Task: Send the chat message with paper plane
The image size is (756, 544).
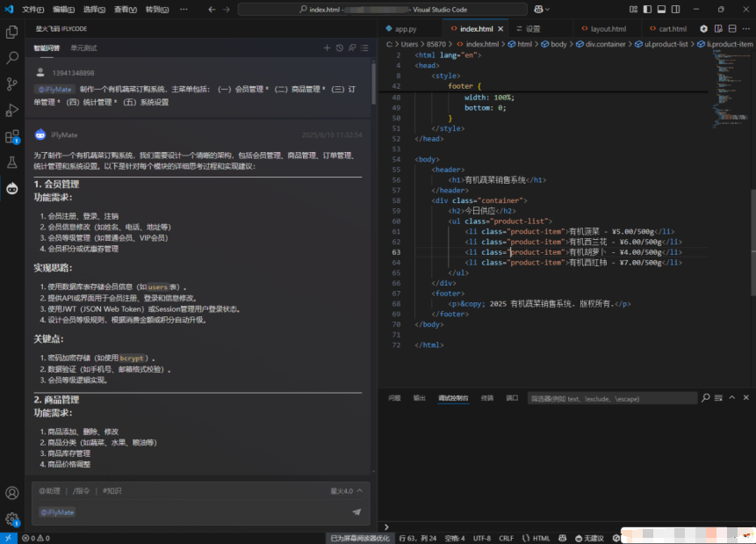Action: (356, 511)
